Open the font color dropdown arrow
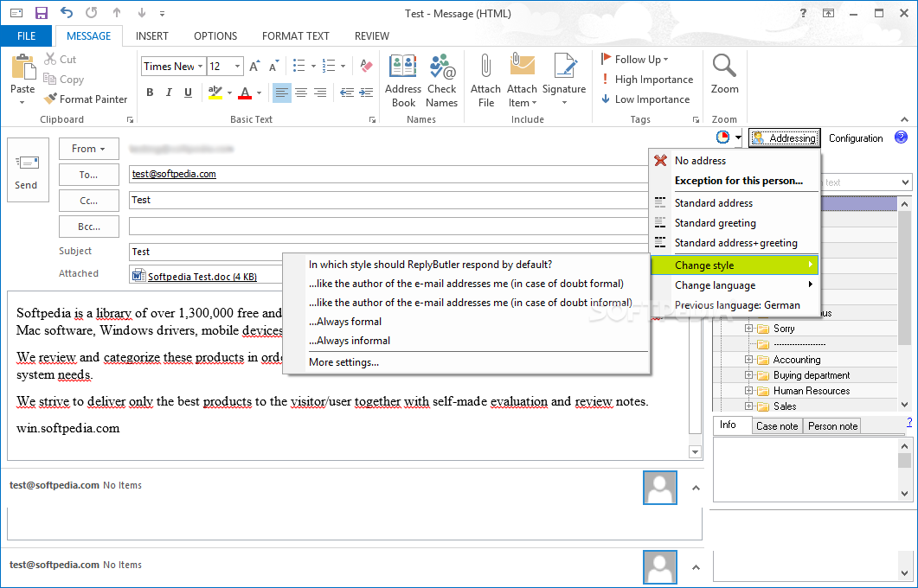The width and height of the screenshot is (918, 588). click(x=259, y=93)
